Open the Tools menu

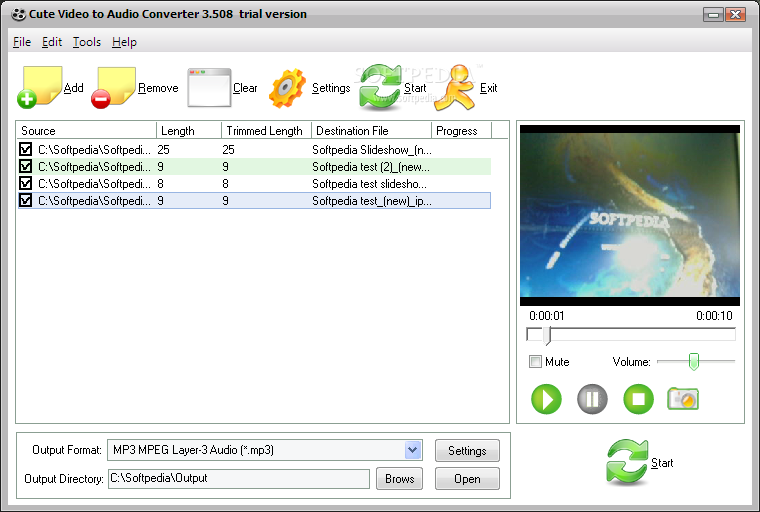tap(87, 42)
